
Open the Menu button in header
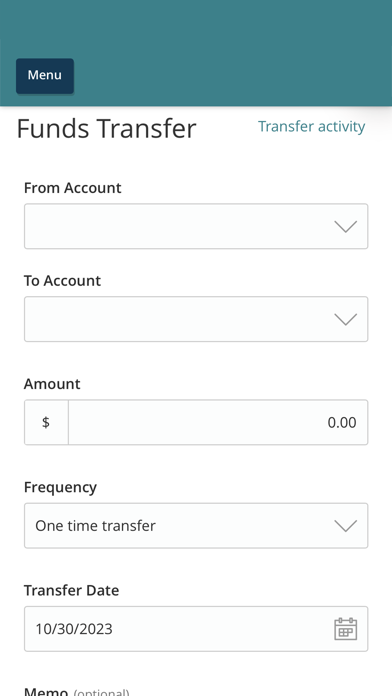coord(45,76)
